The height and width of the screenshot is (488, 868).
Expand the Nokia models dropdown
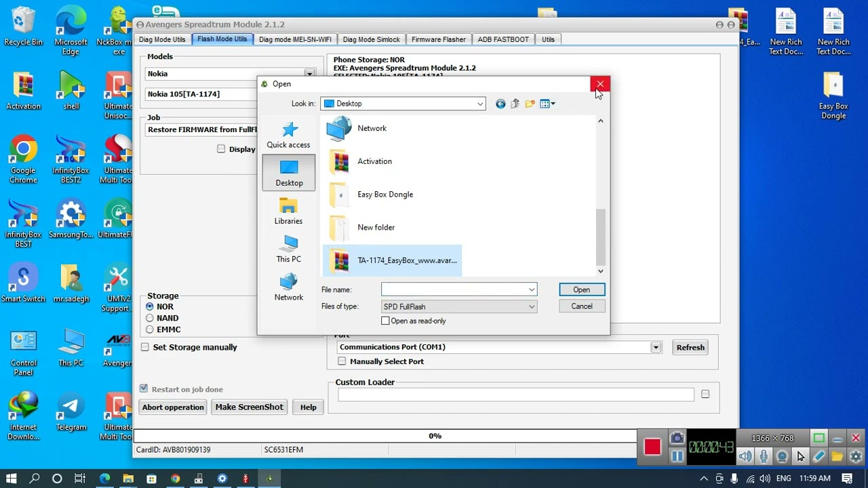point(309,74)
